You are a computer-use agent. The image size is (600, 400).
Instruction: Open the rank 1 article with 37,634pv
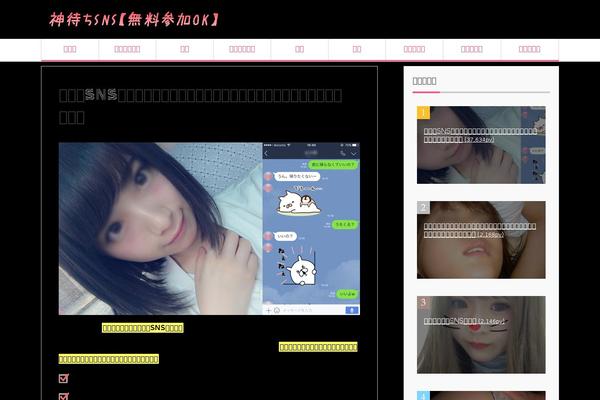481,145
